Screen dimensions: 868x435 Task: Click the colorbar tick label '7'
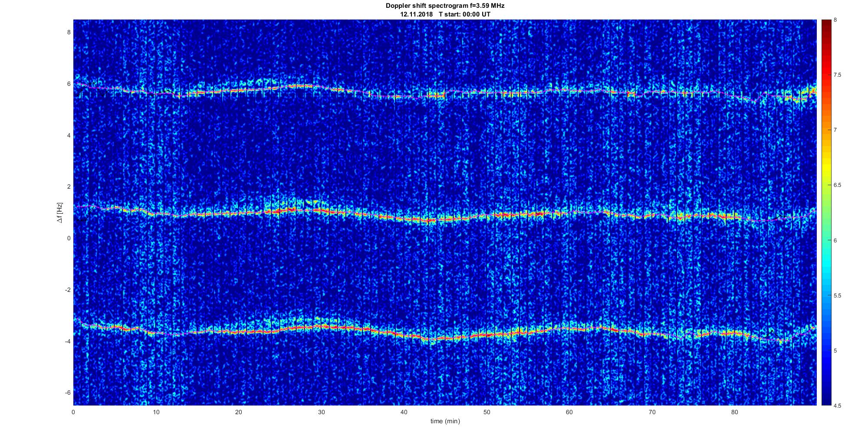835,130
